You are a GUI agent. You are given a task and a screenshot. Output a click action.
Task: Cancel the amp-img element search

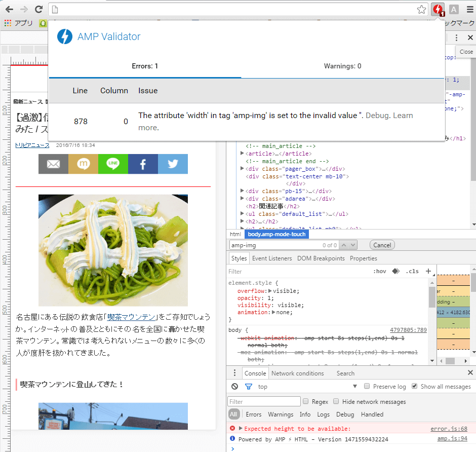point(382,245)
